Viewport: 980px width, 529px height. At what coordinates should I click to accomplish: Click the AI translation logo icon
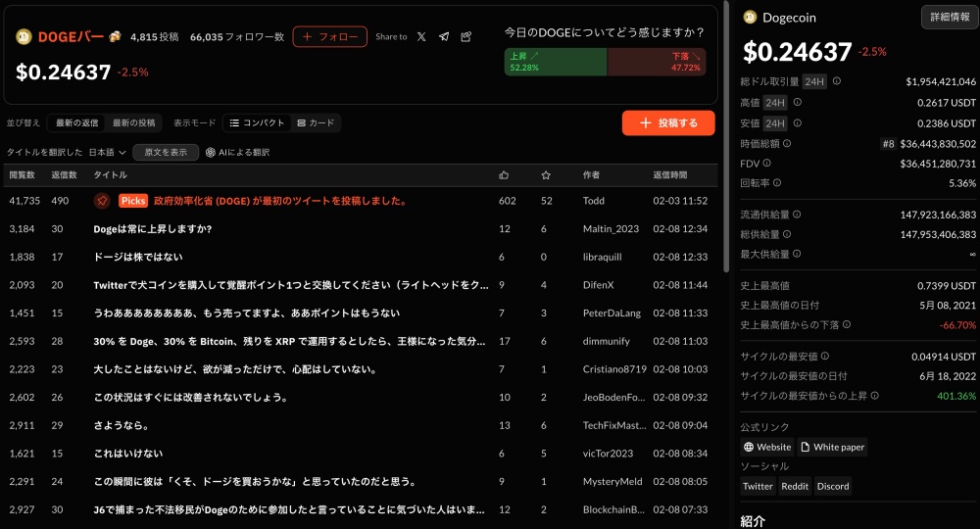click(211, 153)
